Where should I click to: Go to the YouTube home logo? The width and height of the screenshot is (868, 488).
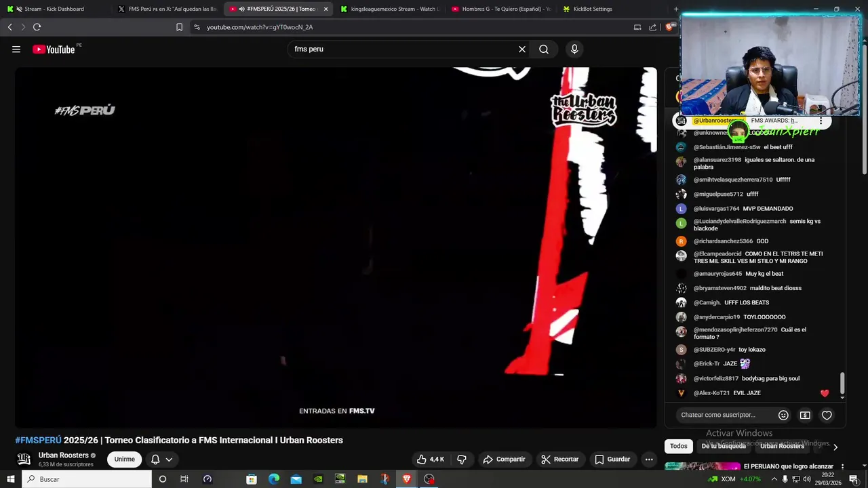[54, 49]
